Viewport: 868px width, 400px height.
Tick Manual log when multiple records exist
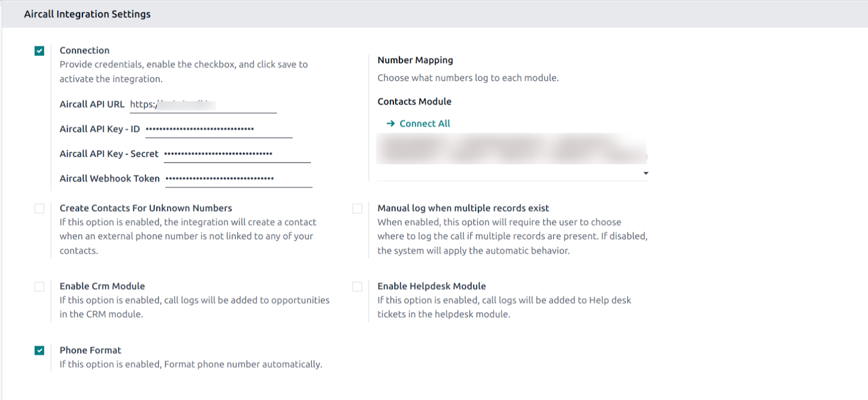pyautogui.click(x=357, y=209)
